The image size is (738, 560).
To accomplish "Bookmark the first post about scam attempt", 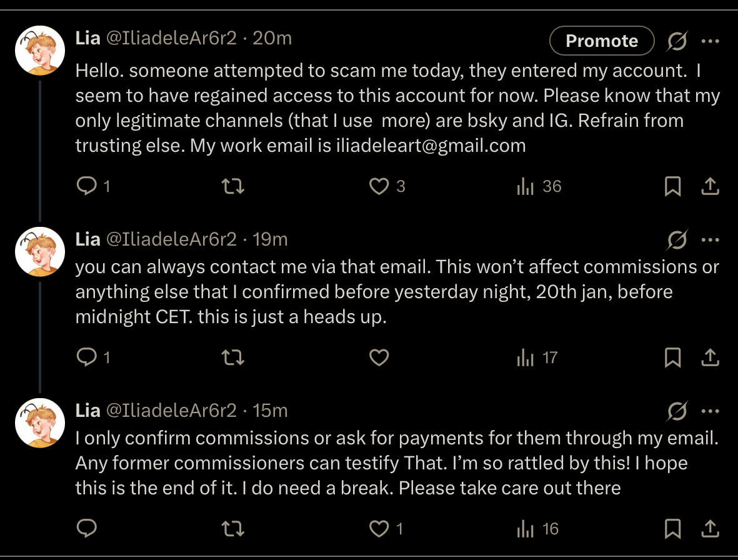I will 672,186.
